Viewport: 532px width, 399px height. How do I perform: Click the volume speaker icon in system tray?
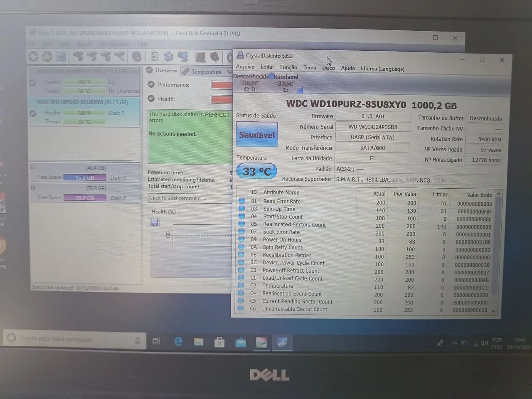tap(484, 343)
